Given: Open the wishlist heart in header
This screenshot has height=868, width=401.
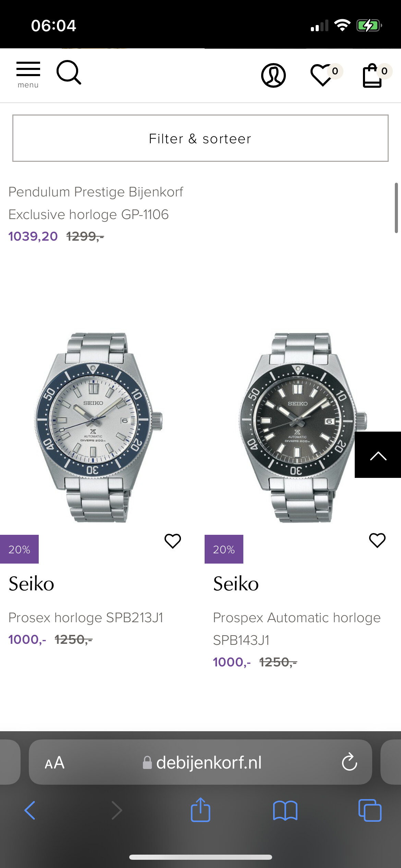Looking at the screenshot, I should (322, 75).
